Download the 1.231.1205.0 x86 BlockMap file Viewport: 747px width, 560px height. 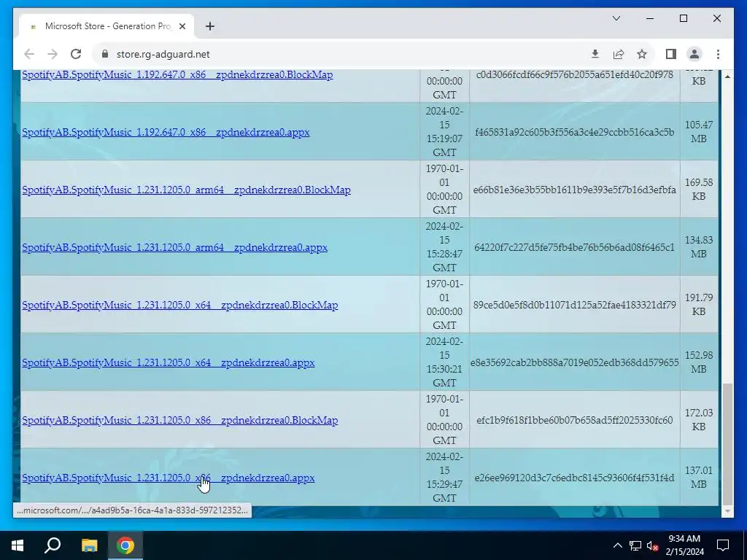coord(180,421)
